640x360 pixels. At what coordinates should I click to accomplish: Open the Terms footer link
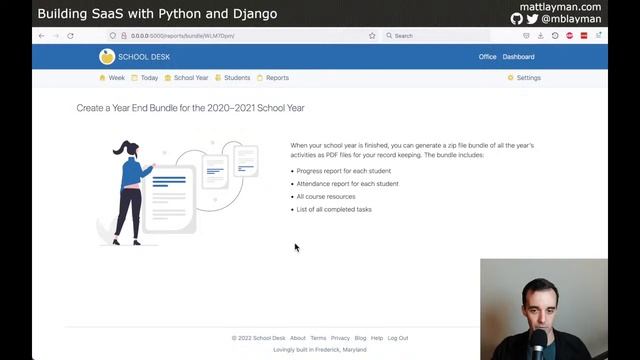pos(318,338)
